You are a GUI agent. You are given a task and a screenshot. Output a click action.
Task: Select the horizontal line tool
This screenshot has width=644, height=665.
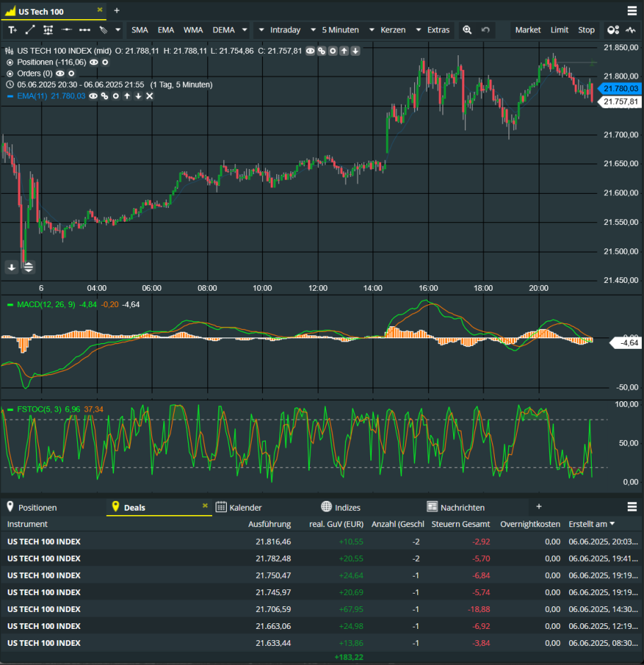tap(66, 30)
